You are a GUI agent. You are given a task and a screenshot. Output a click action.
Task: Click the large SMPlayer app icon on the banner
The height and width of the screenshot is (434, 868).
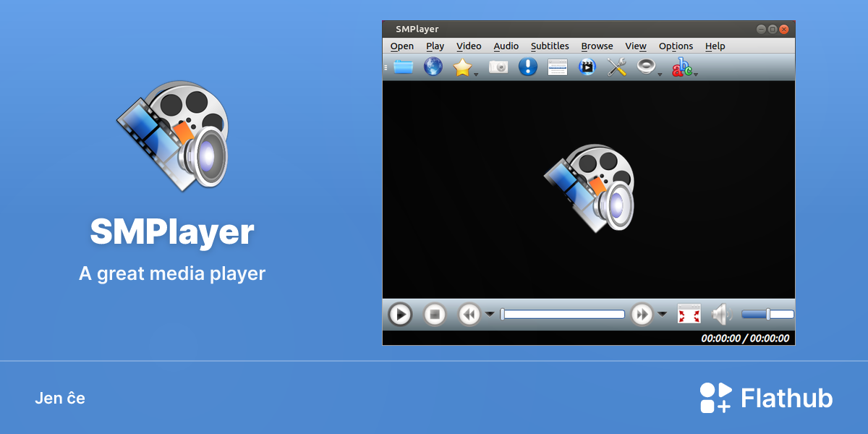click(x=172, y=136)
